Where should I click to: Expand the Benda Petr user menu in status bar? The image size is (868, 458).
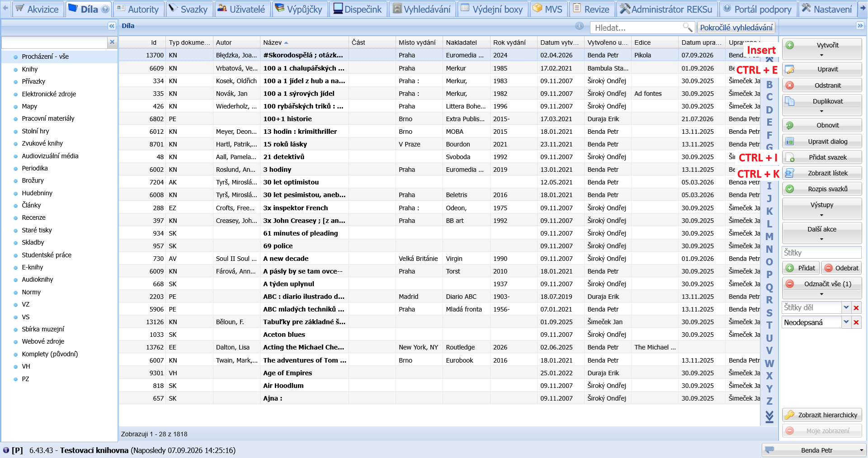pyautogui.click(x=861, y=450)
